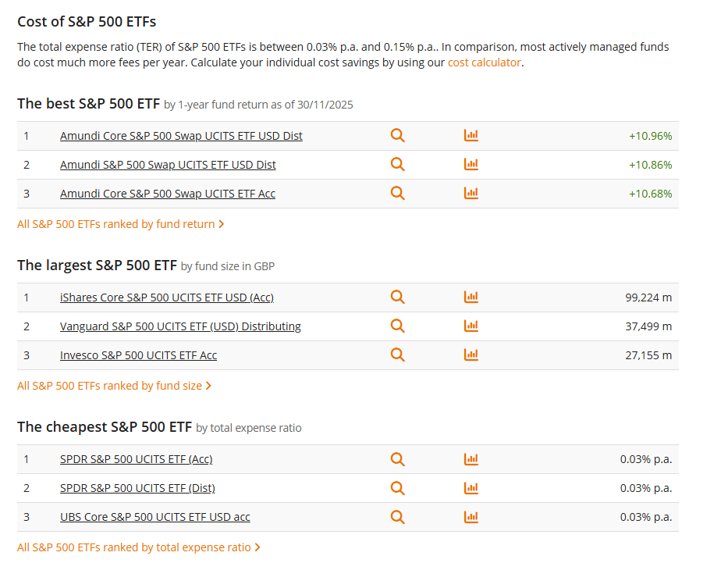728x563 pixels.
Task: Click magnifier icon for Amundi S&P 500 Swap Dist
Action: (x=398, y=165)
